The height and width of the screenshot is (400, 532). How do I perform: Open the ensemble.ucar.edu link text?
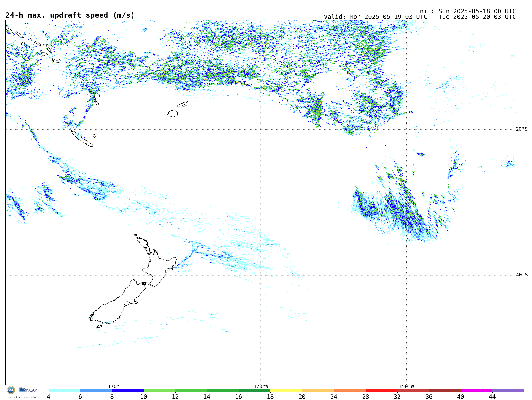(22, 397)
